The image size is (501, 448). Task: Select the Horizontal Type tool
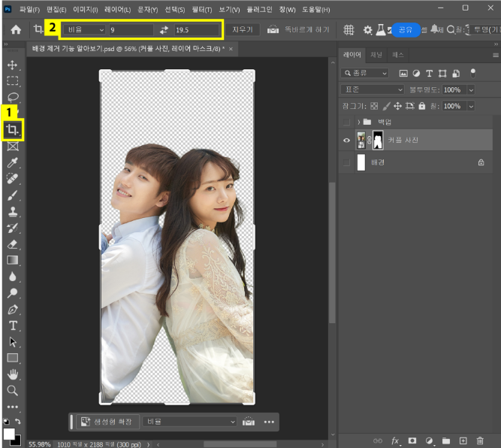pos(13,325)
